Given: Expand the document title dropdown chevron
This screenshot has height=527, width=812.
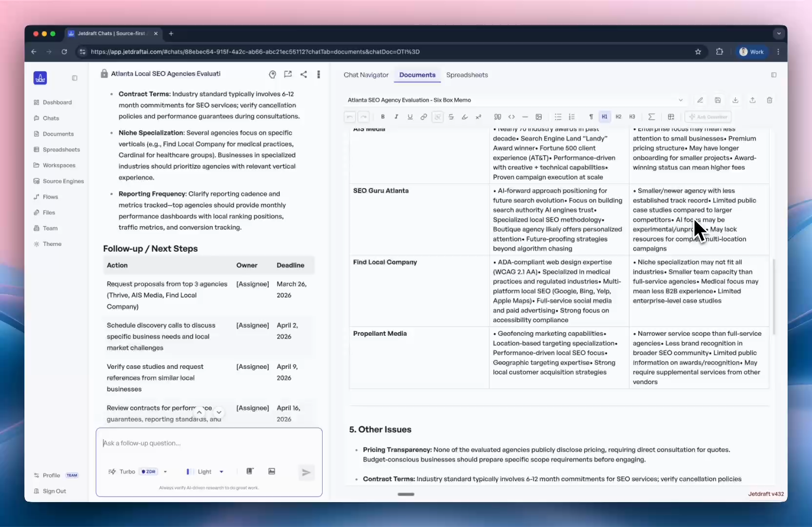Looking at the screenshot, I should 681,100.
